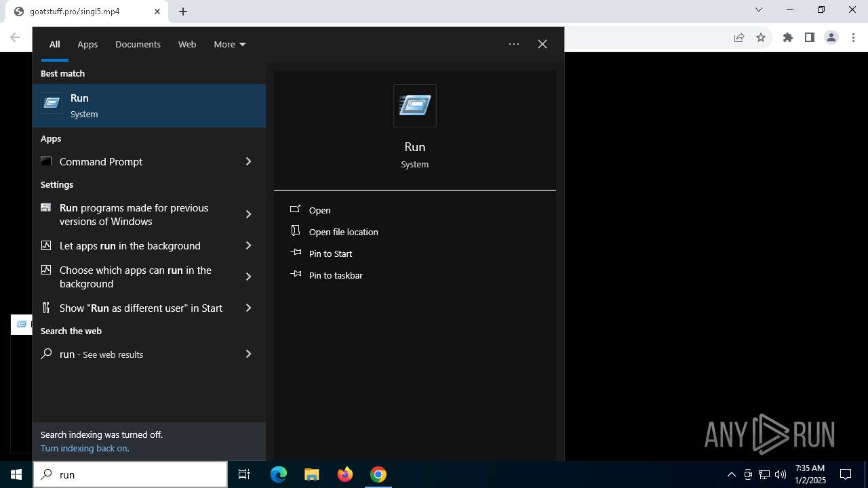The width and height of the screenshot is (868, 488).
Task: Open a new Chrome tab
Action: pos(183,12)
